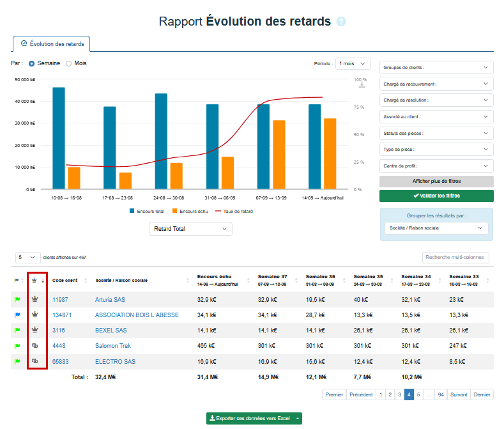Click the flag icon in Arturia SAS row
This screenshot has width=504, height=429.
pos(17,300)
